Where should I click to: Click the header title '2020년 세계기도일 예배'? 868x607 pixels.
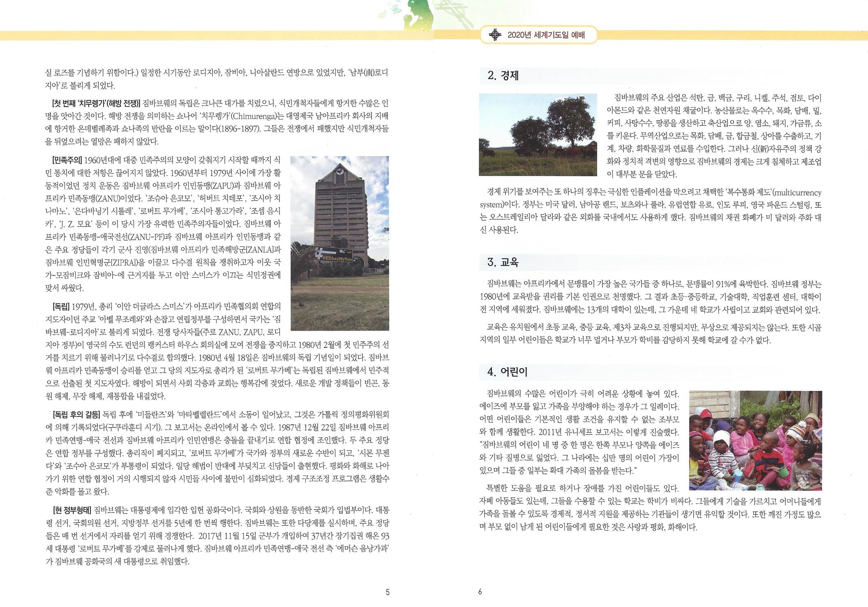[x=546, y=35]
